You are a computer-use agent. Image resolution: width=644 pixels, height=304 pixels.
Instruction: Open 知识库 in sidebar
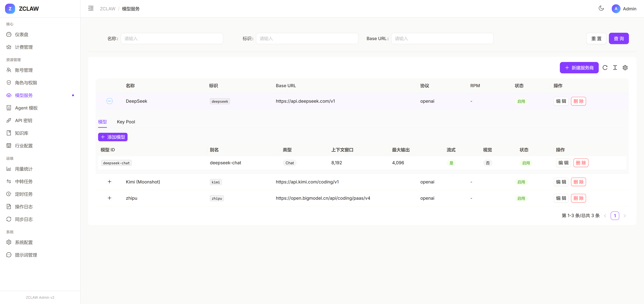(x=22, y=133)
